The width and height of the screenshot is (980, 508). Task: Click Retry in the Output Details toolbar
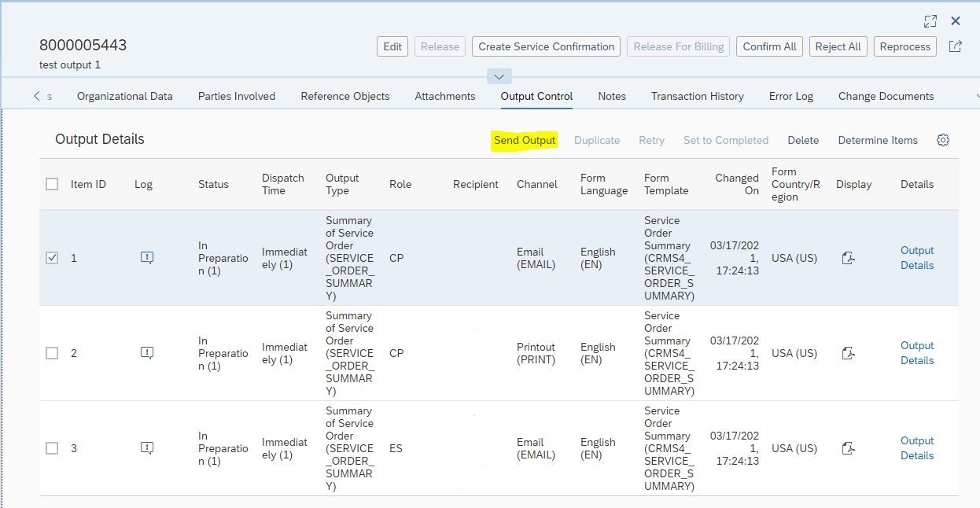(651, 140)
